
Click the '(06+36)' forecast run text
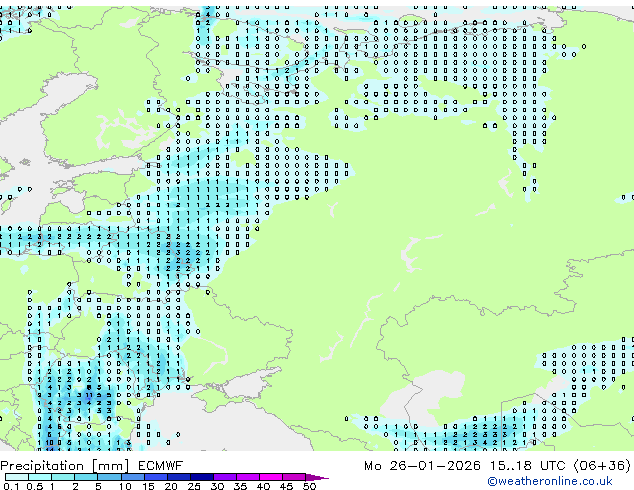[x=602, y=466]
